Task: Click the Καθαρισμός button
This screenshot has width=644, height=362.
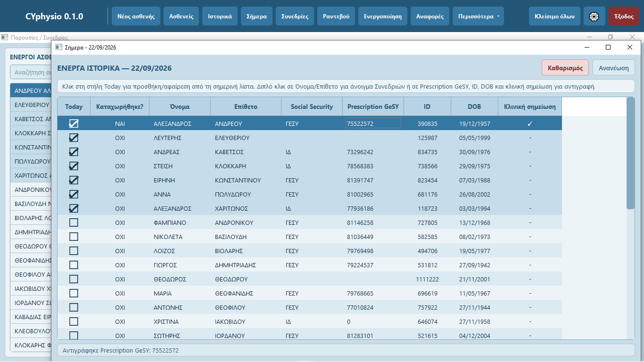Action: pos(566,67)
